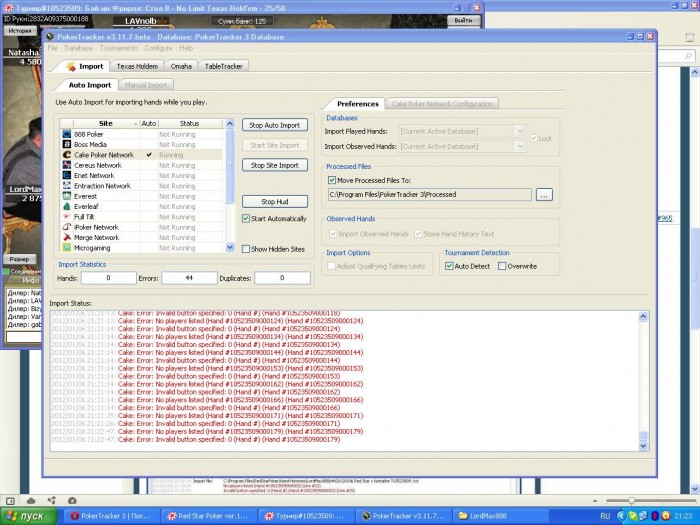Click the trash icon in background browser window
This screenshot has width=700, height=525.
pyautogui.click(x=689, y=38)
